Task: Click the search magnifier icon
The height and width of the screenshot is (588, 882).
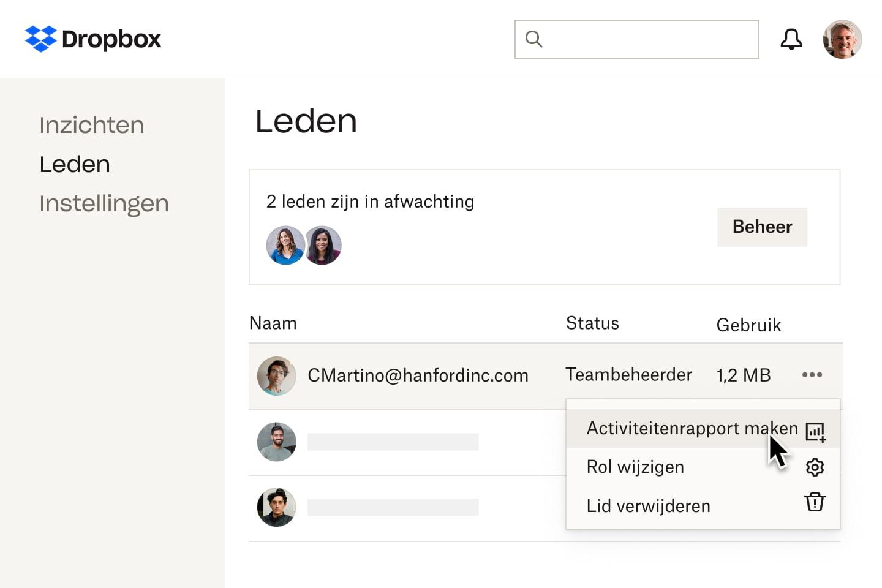Action: (533, 39)
